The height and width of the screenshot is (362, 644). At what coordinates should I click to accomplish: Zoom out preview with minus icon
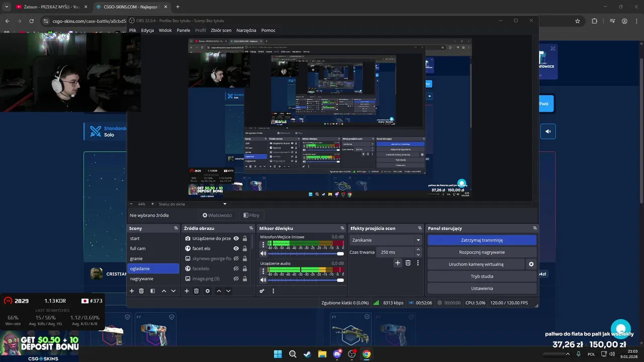131,204
